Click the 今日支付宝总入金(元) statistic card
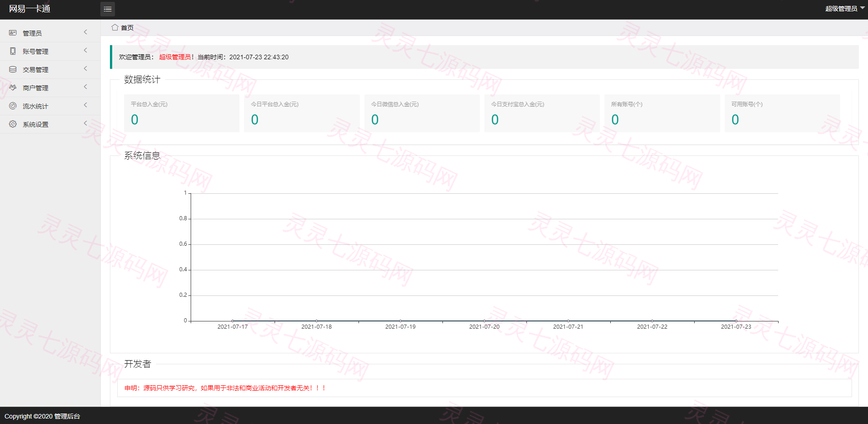This screenshot has height=424, width=868. click(542, 113)
